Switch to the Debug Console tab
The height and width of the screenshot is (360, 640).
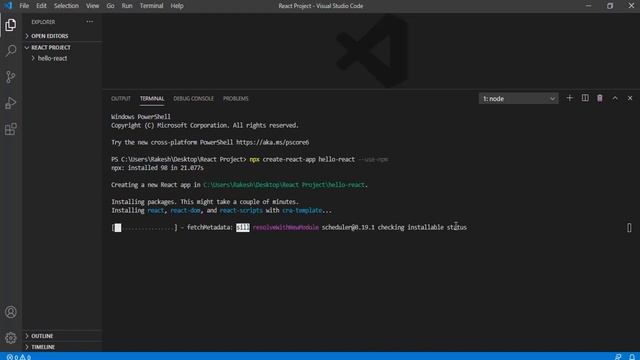193,99
